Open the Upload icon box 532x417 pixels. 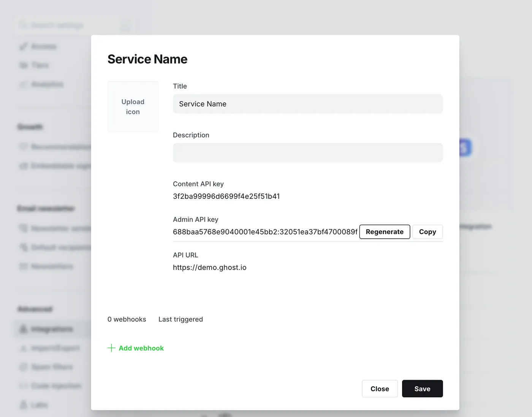[133, 106]
